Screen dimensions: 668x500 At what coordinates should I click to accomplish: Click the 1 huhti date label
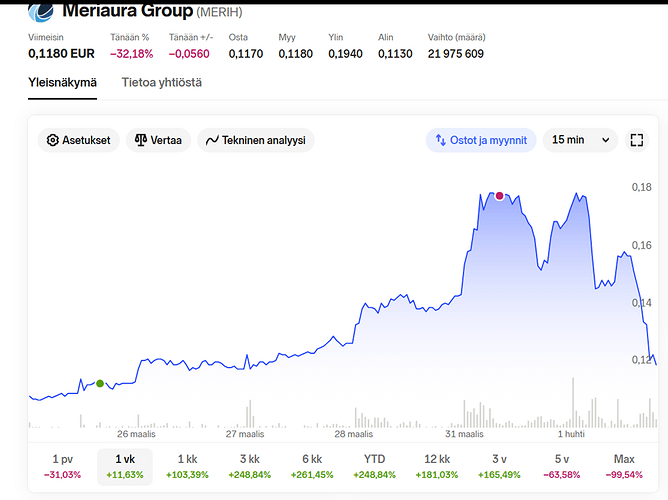[571, 434]
